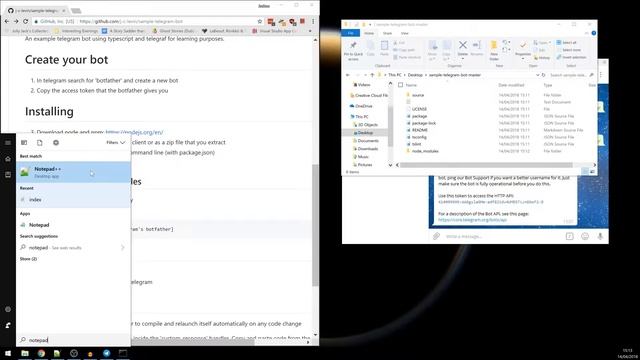Select Downloads in Explorer navigation pane
Image resolution: width=640 pixels, height=360 pixels.
click(x=368, y=149)
